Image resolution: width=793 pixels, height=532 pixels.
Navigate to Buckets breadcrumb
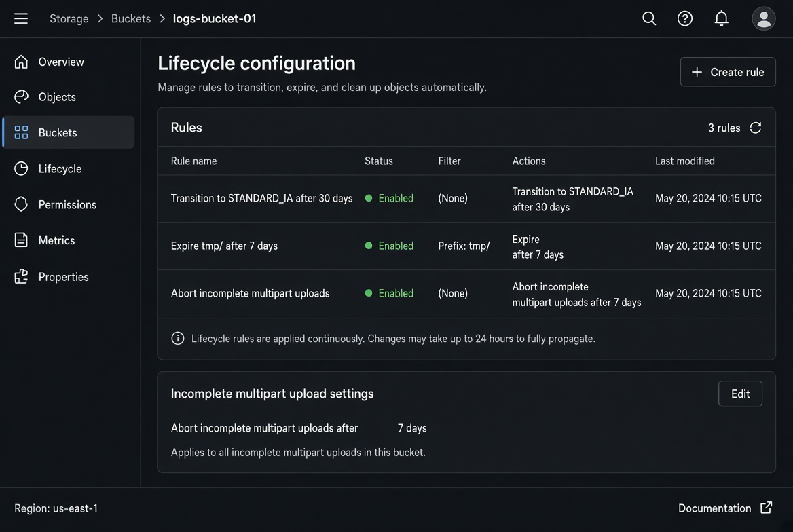(x=131, y=19)
